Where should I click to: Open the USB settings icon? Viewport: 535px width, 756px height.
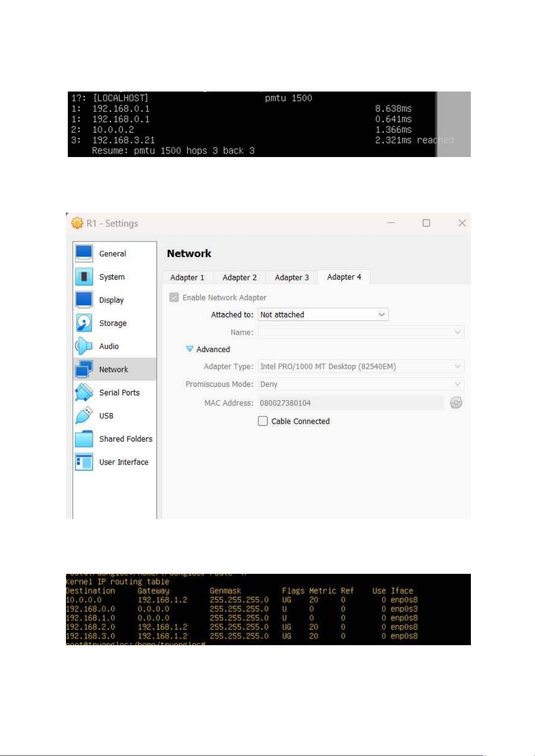[x=84, y=415]
